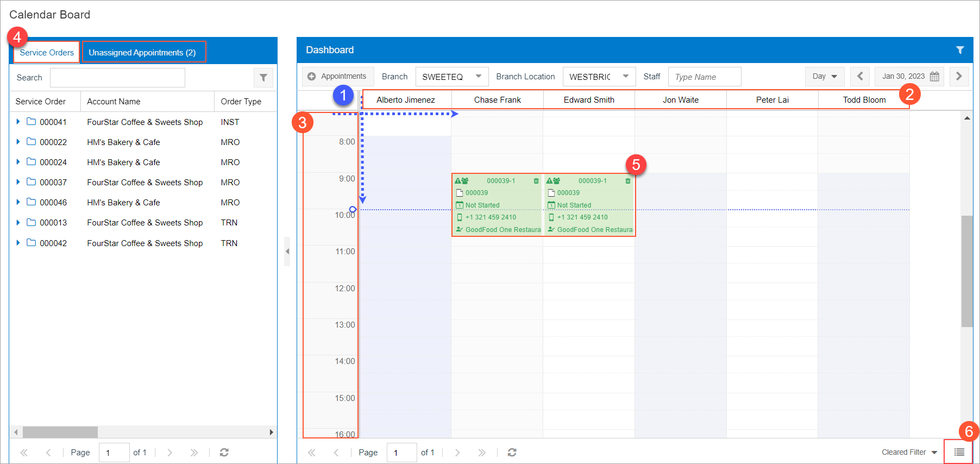Switch to Unassigned Appointments tab
The image size is (980, 464).
pos(142,53)
